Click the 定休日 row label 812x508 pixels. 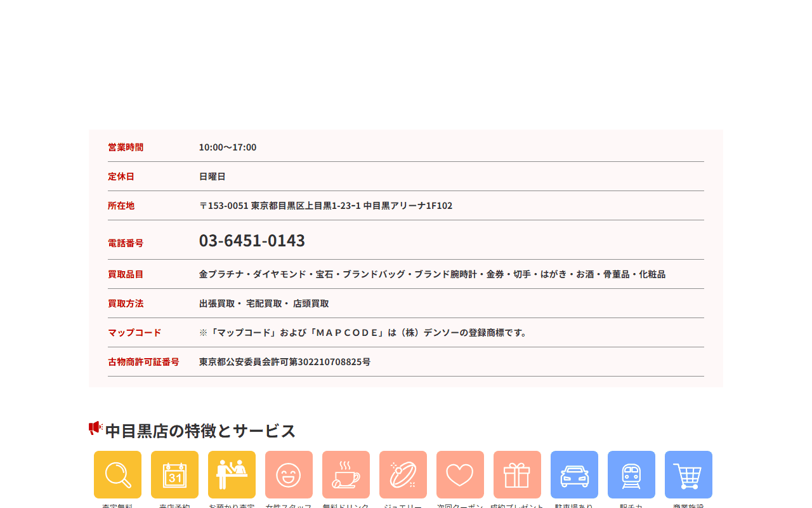click(121, 177)
